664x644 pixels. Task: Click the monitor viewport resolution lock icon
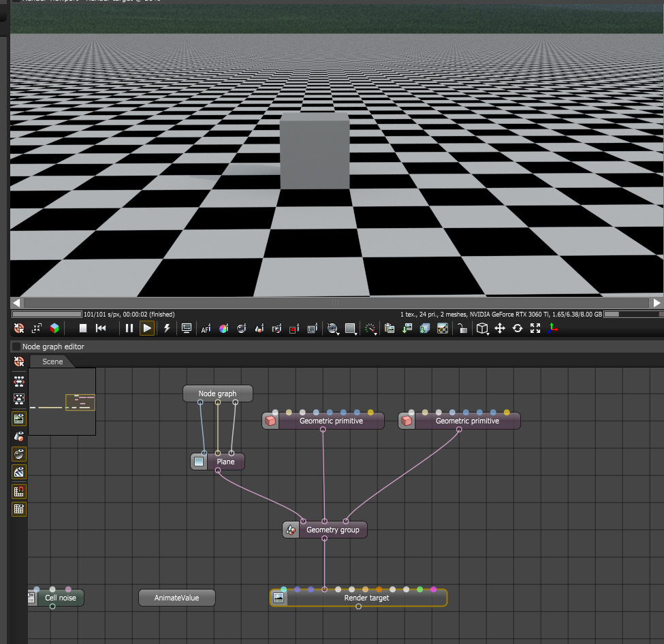pyautogui.click(x=187, y=328)
